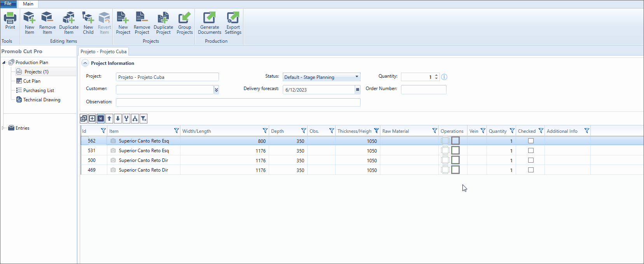This screenshot has height=264, width=644.
Task: Select Projects: (1) in the tree
Action: pos(37,72)
